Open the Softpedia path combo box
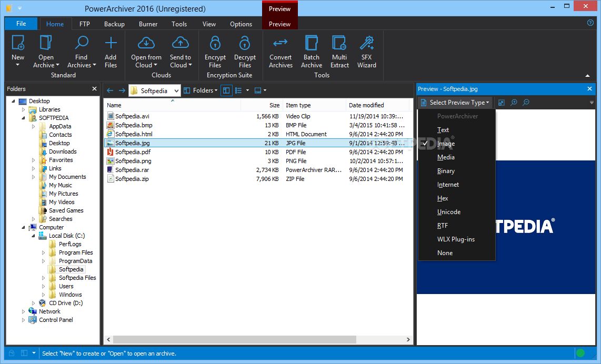The image size is (601, 364). [x=155, y=91]
